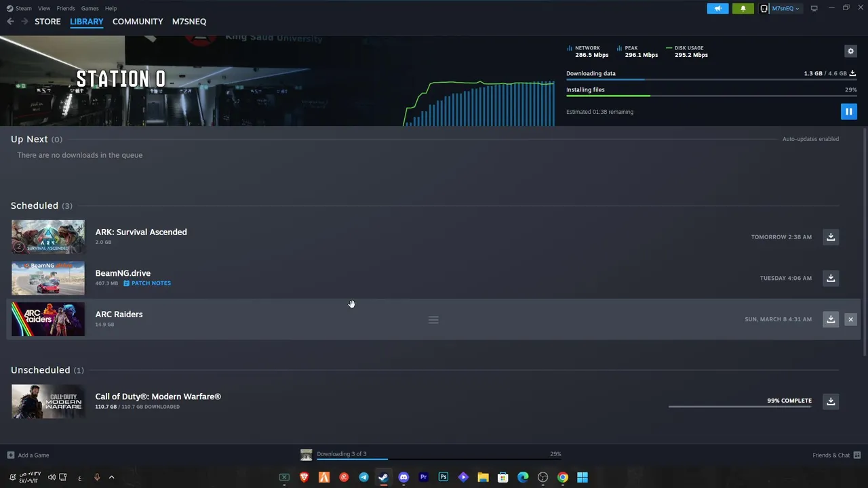Image resolution: width=868 pixels, height=488 pixels.
Task: Go forward with the right arrow
Action: 24,22
